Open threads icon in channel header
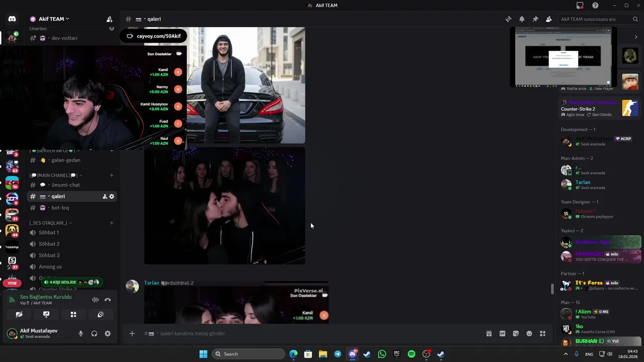644x362 pixels. click(x=508, y=19)
